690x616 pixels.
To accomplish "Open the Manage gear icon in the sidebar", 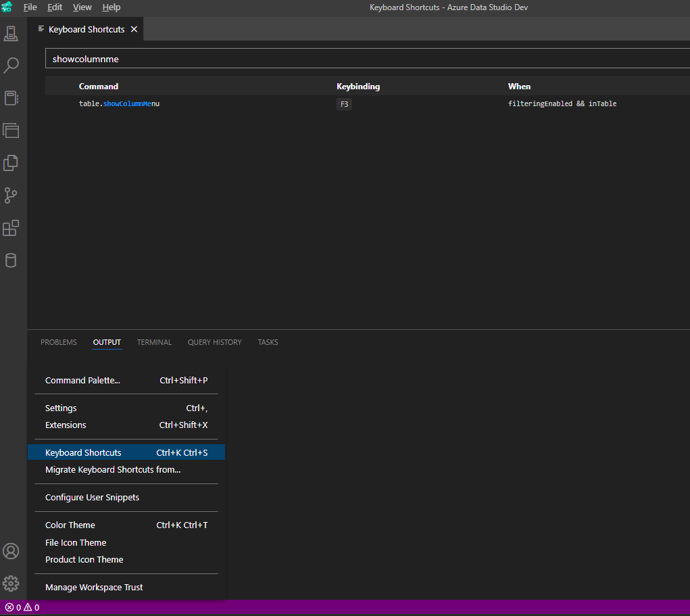I will (x=11, y=583).
